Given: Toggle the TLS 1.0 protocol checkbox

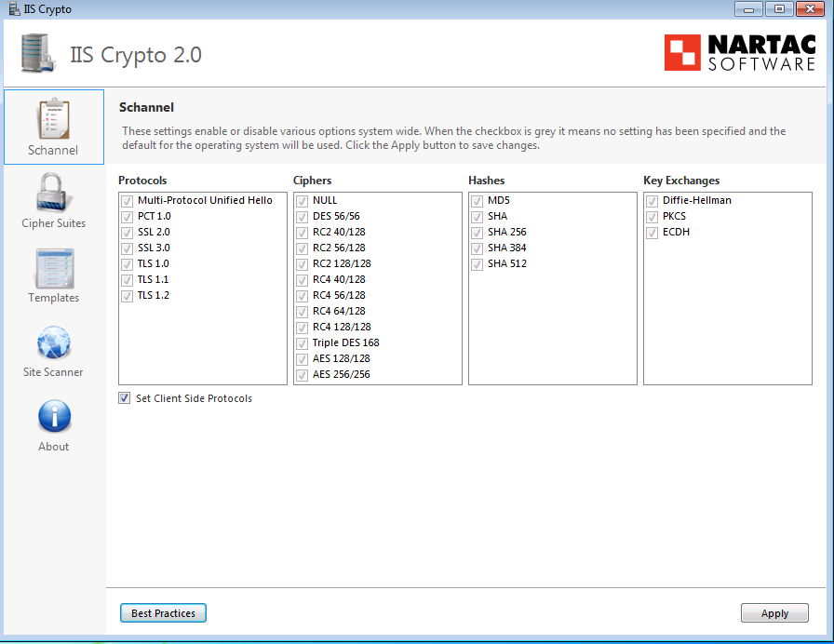Looking at the screenshot, I should 128,264.
